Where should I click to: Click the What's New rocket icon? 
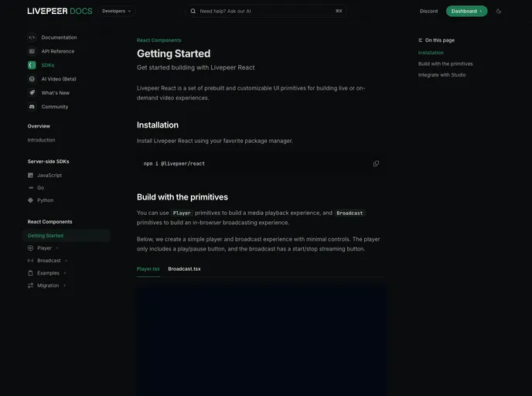pos(32,93)
